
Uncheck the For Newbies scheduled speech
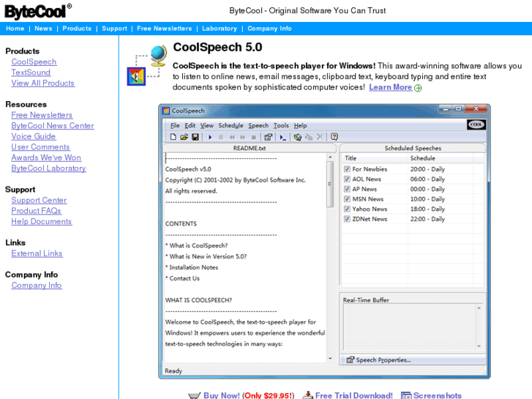(x=348, y=169)
